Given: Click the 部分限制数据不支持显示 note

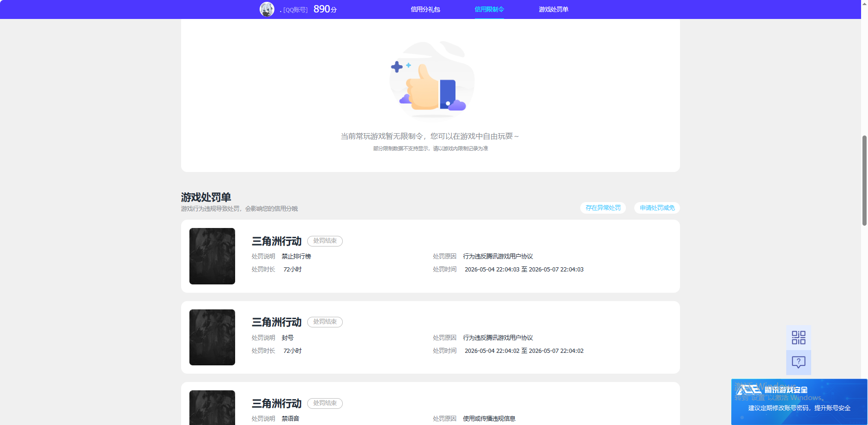Looking at the screenshot, I should (x=431, y=148).
